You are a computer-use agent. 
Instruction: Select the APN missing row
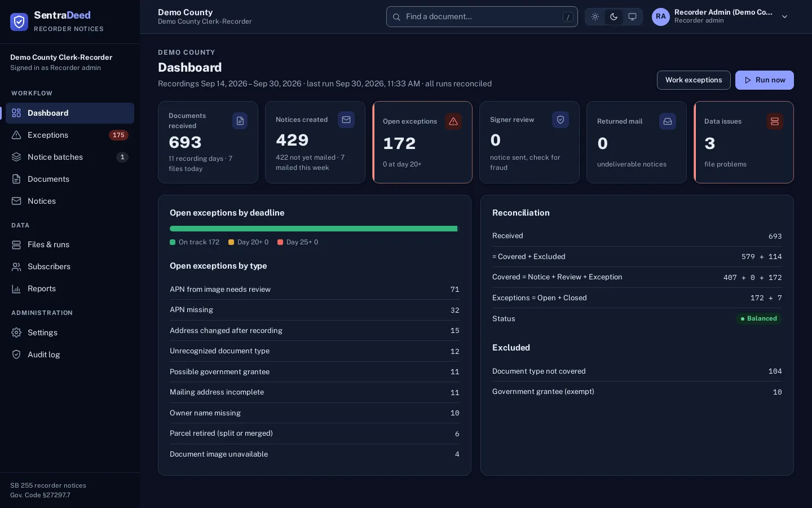click(315, 310)
